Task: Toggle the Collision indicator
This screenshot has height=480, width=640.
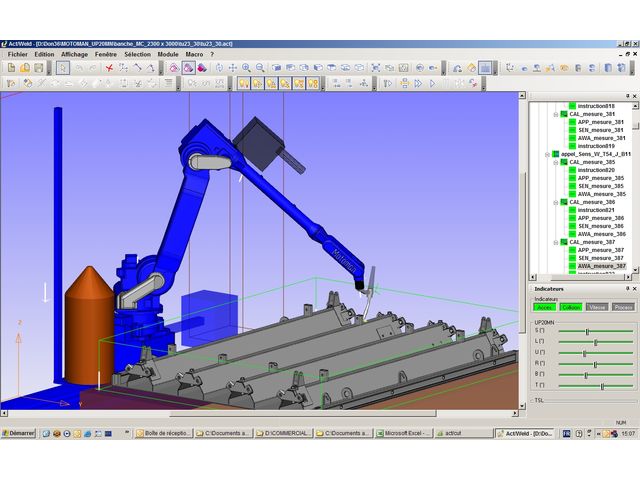Action: [x=571, y=307]
